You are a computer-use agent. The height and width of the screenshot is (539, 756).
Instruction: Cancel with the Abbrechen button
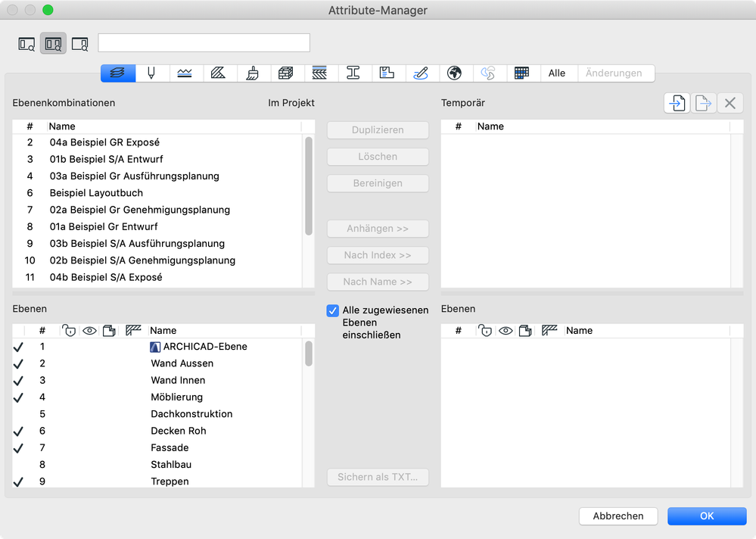coord(618,516)
